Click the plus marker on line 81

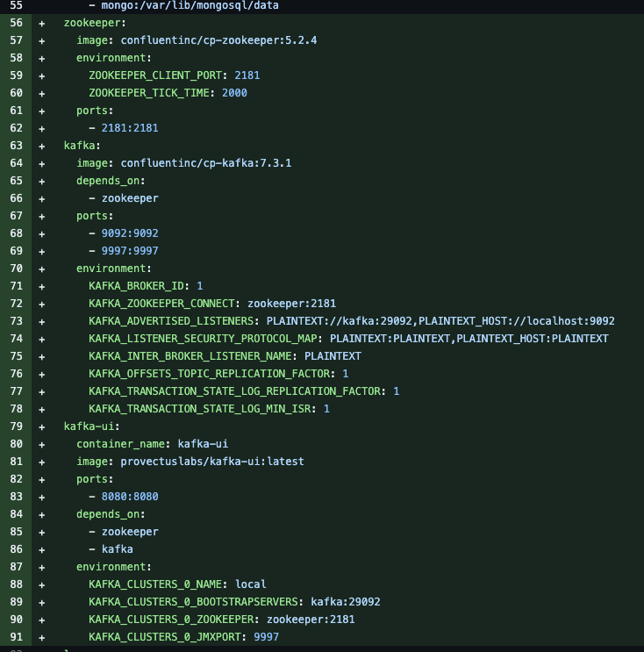(x=41, y=462)
